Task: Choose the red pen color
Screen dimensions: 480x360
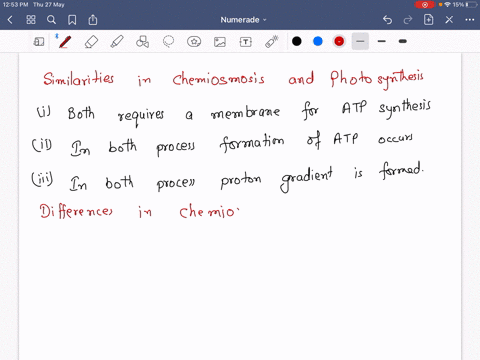Action: coord(339,41)
